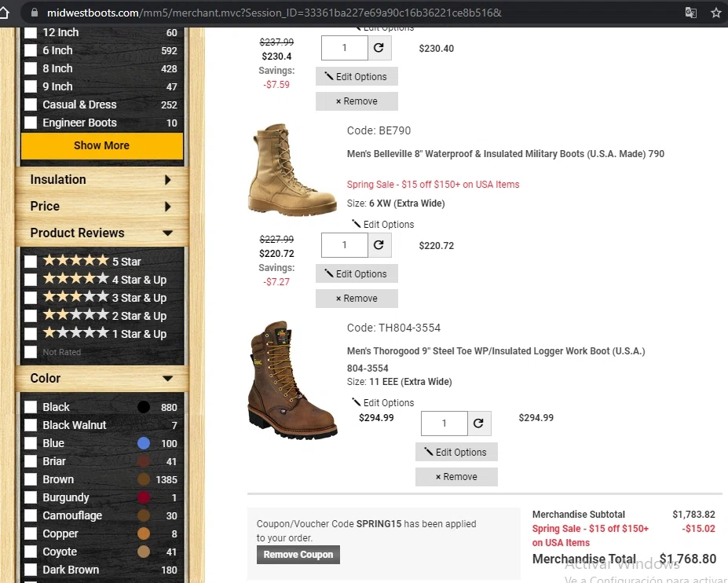Viewport: 728px width, 583px height.
Task: Refresh quantity for the Belleville BE790 boot
Action: (x=379, y=245)
